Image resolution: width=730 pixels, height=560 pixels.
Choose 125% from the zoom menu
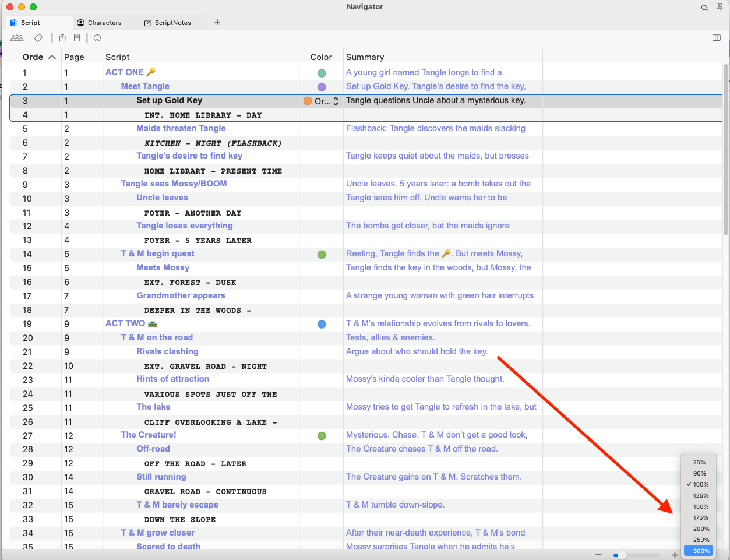pyautogui.click(x=699, y=496)
